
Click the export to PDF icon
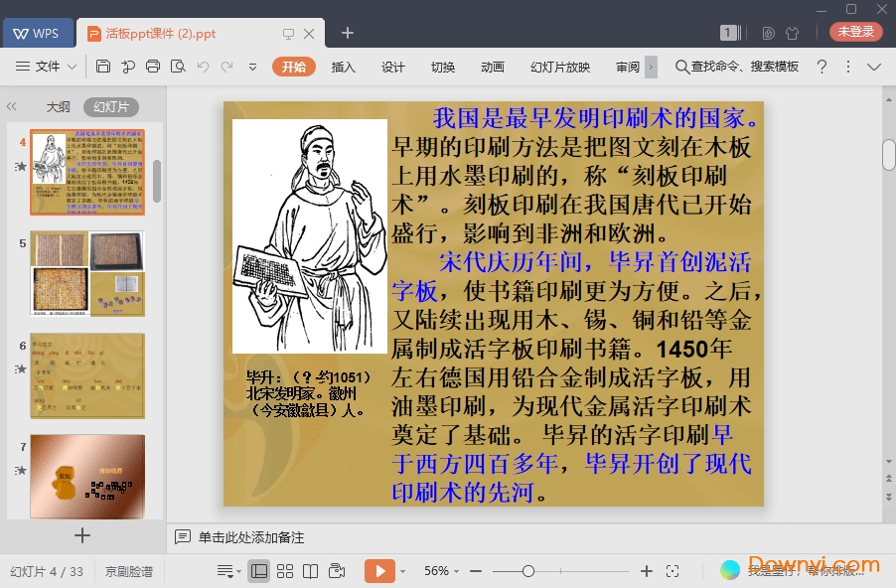(x=128, y=67)
